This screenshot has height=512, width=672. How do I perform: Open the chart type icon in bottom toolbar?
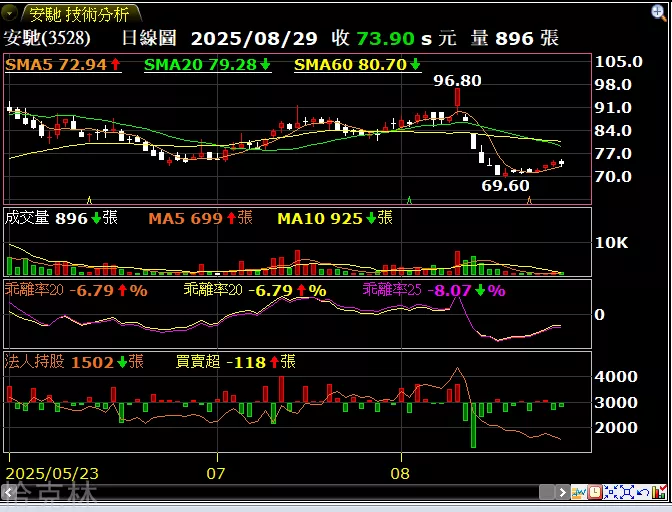pyautogui.click(x=578, y=492)
